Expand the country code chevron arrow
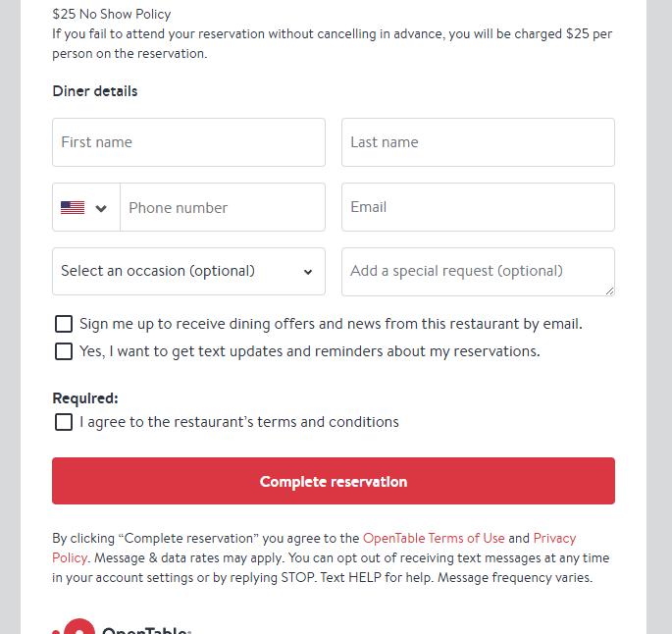Screen dimensions: 672x634 pyautogui.click(x=101, y=208)
